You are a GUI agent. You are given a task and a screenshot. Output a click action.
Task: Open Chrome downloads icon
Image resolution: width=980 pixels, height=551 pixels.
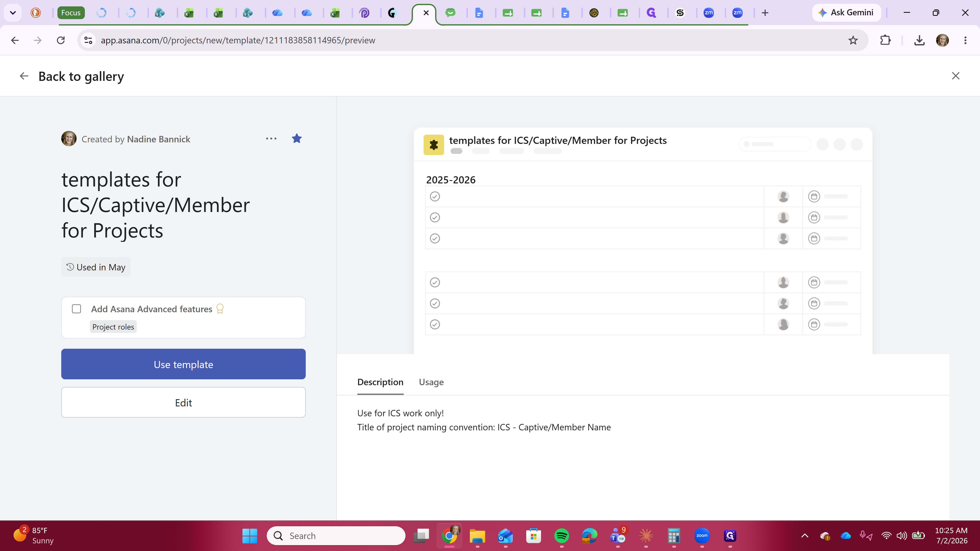point(919,40)
